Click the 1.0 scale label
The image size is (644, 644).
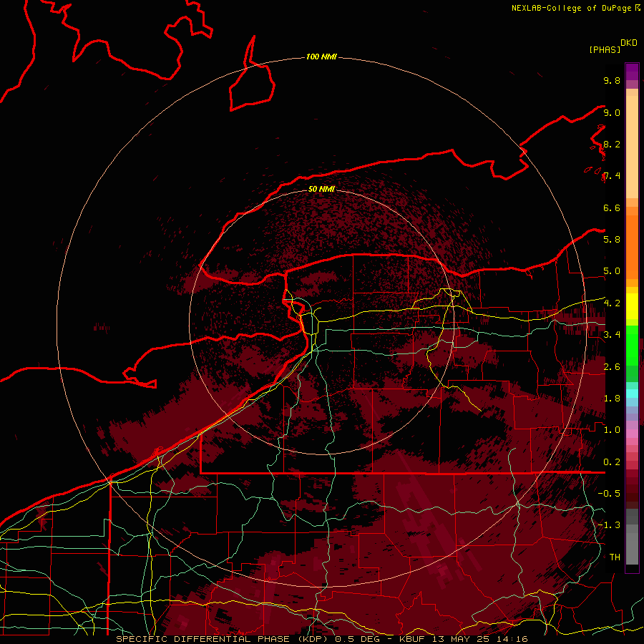coord(612,429)
